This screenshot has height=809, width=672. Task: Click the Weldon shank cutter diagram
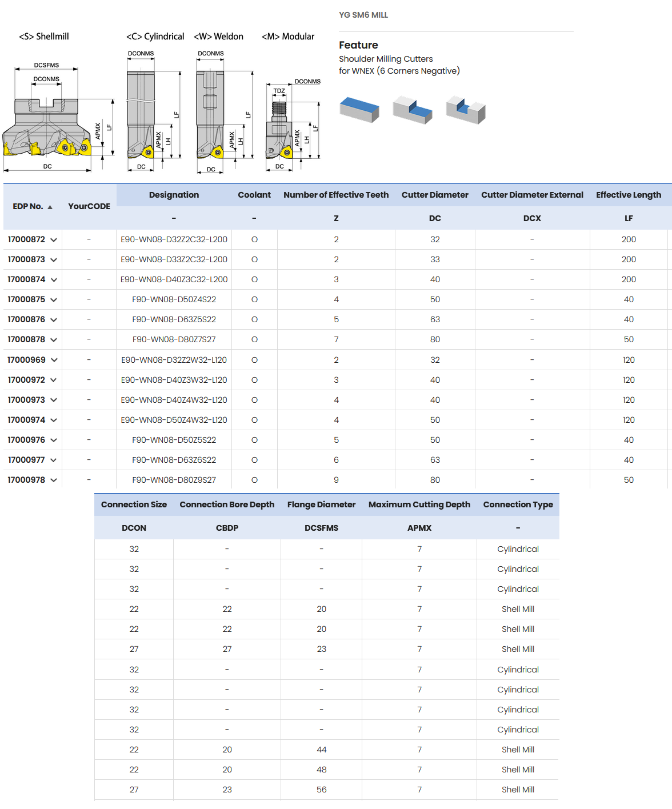[211, 114]
